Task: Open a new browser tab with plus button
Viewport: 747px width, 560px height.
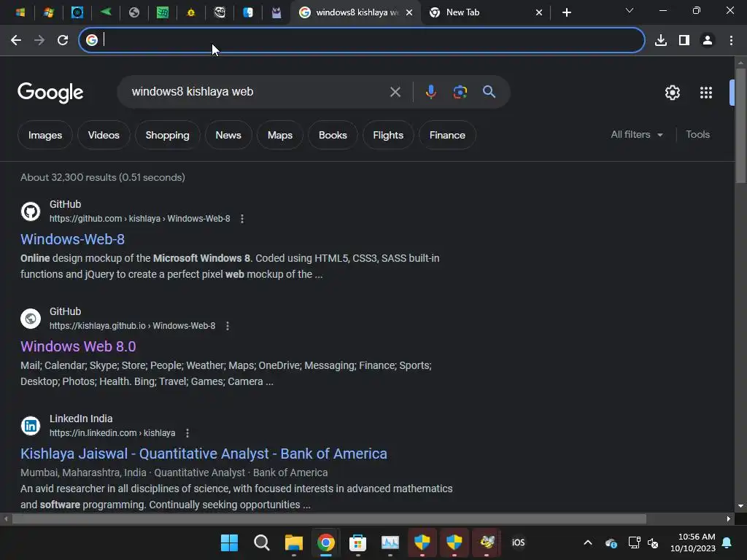Action: pos(566,12)
